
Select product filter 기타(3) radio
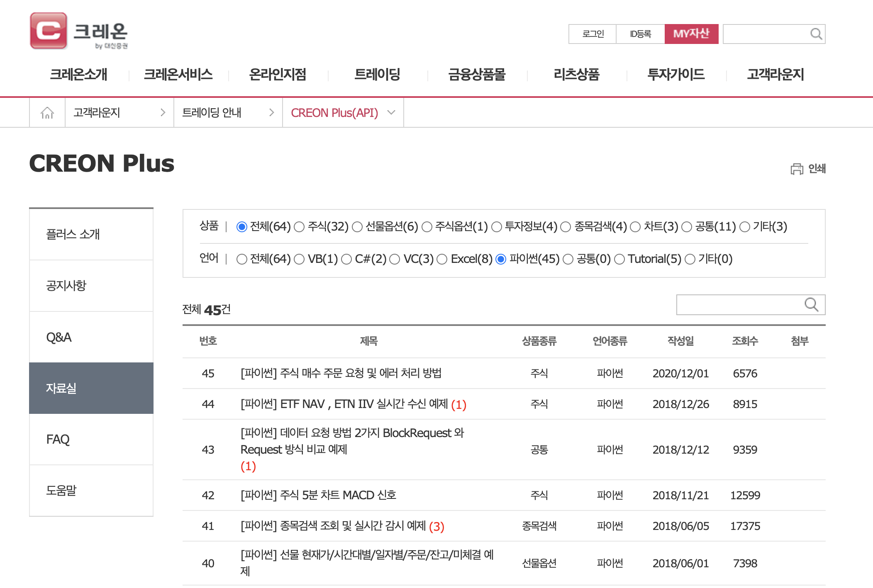(x=745, y=227)
